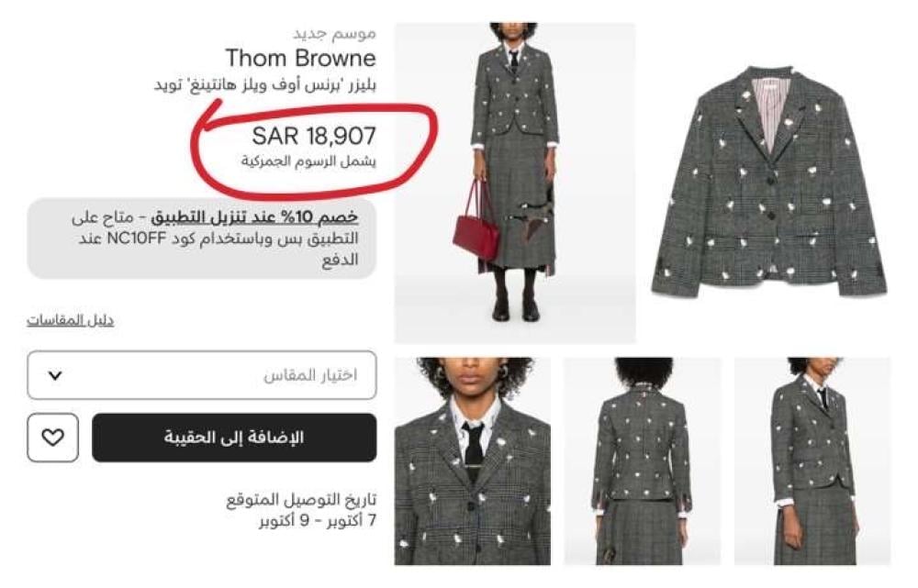Screen dimensions: 918x588
Task: Click the NC10FF promo code text
Action: [137, 239]
